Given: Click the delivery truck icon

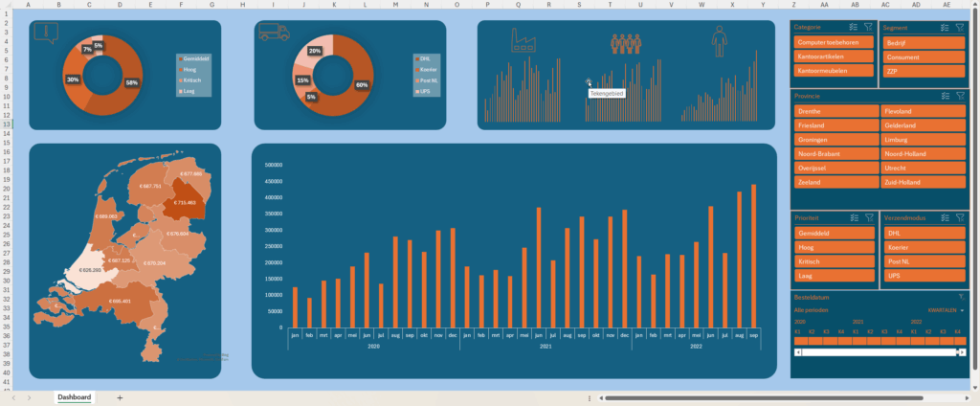Looking at the screenshot, I should [x=274, y=34].
